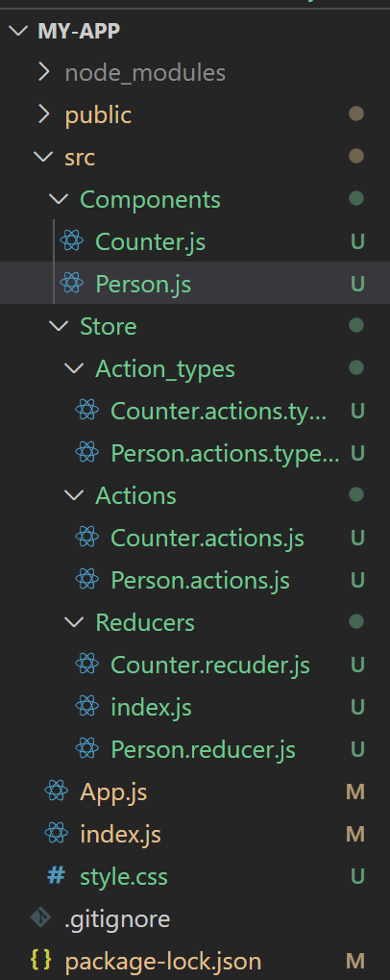
Task: Collapse the Reducers folder chevron
Action: tap(74, 622)
